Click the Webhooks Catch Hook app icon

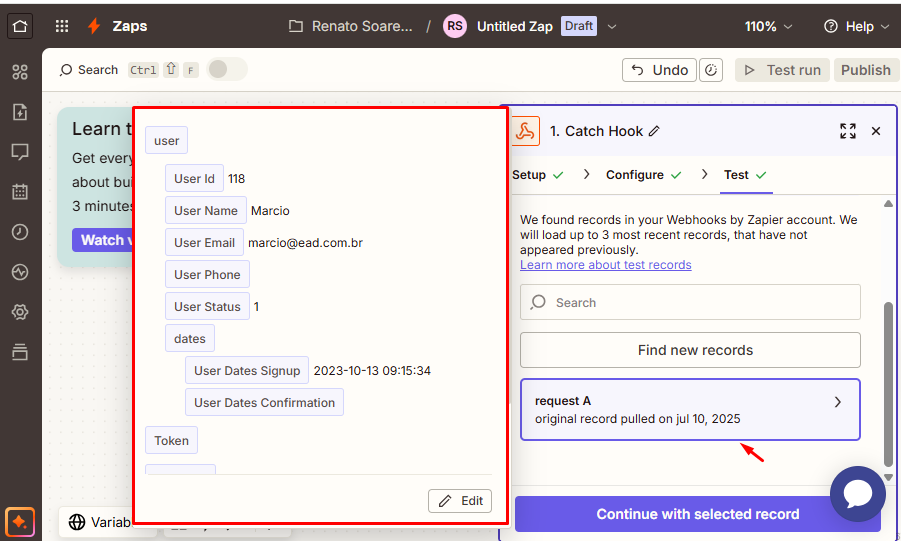coord(525,131)
